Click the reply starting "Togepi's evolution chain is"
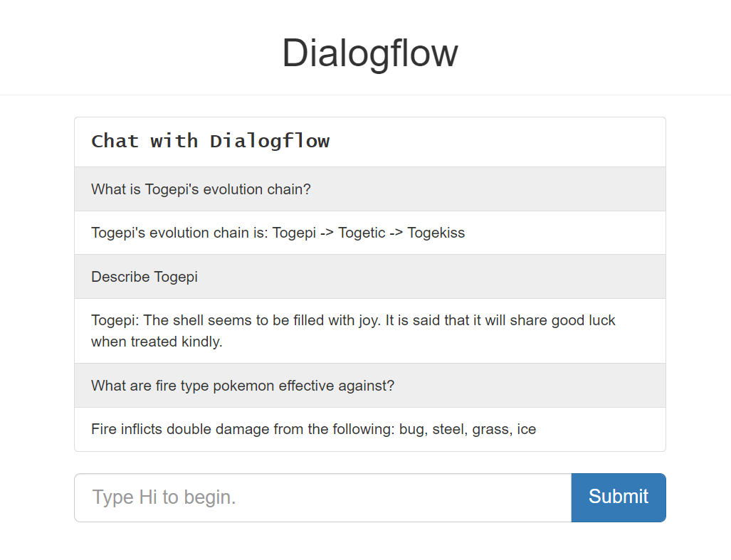The width and height of the screenshot is (731, 560). [278, 233]
